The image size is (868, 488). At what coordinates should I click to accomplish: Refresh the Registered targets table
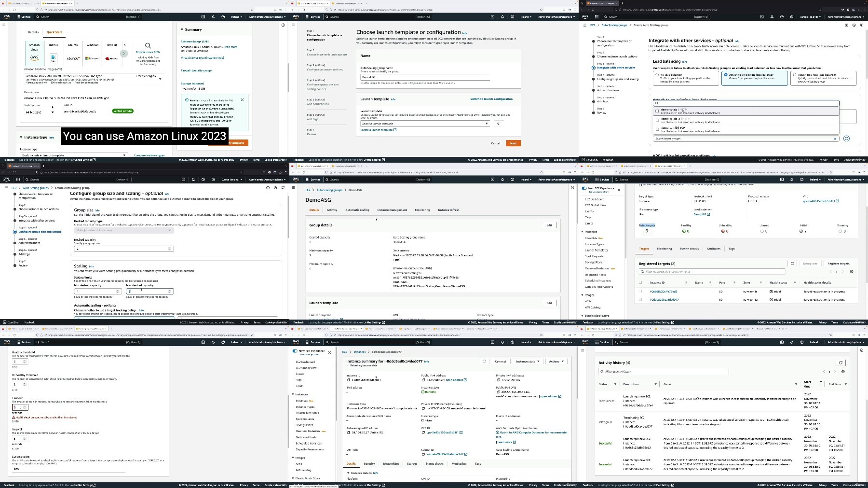(792, 264)
